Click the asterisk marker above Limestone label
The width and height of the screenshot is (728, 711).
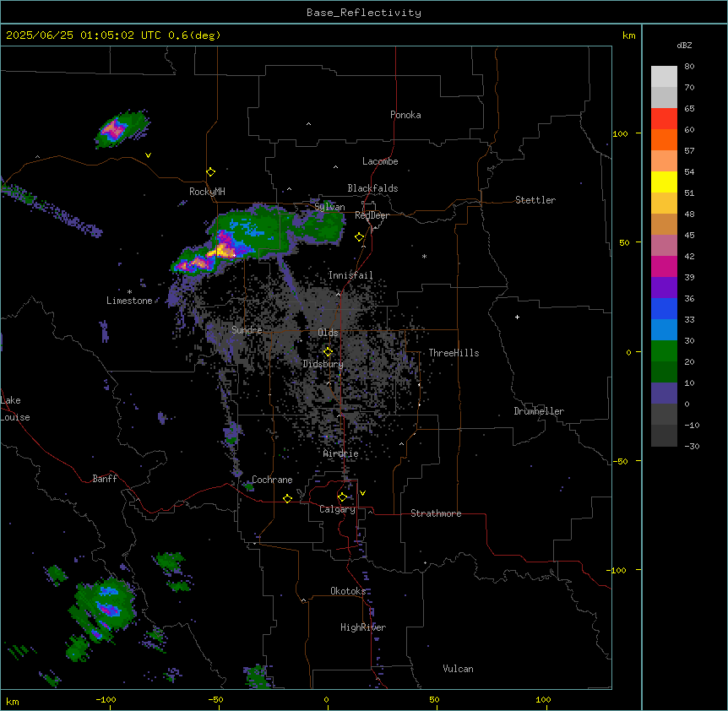click(x=129, y=292)
